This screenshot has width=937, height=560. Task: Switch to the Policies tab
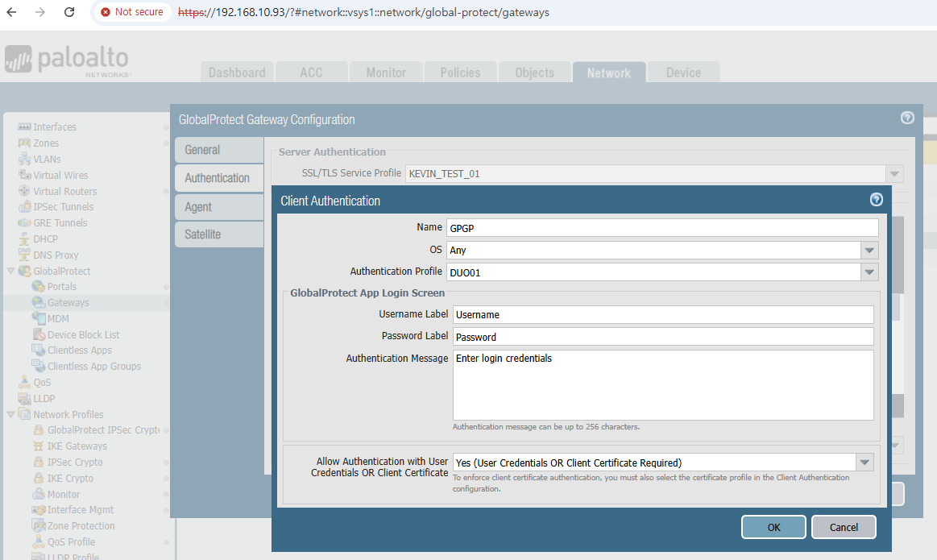460,73
